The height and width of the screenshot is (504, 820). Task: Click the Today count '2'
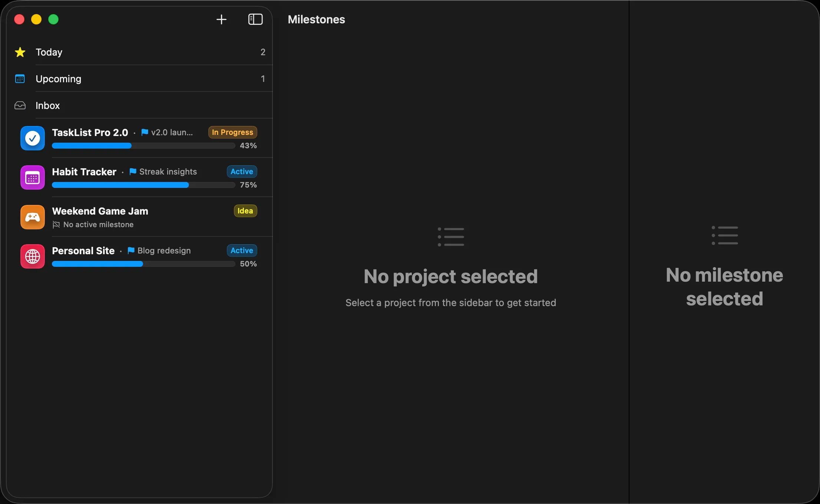[x=263, y=52]
